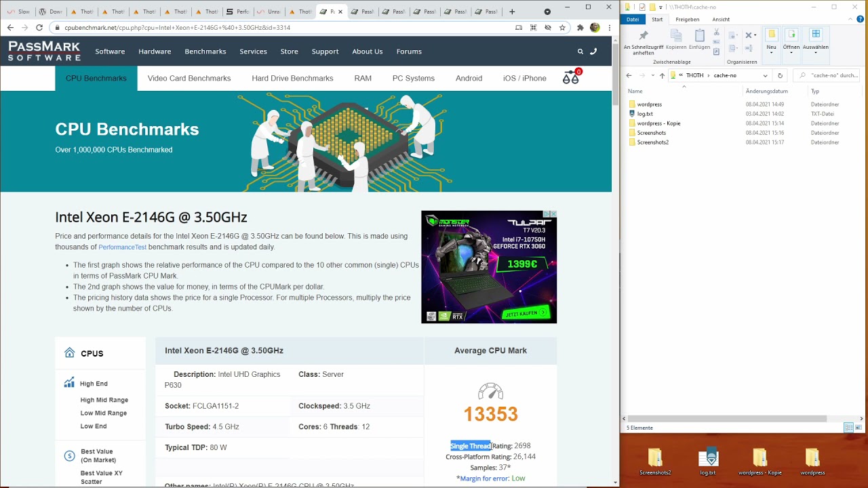Viewport: 868px width, 488px height.
Task: Switch Explorer to details view icon
Action: [848, 428]
